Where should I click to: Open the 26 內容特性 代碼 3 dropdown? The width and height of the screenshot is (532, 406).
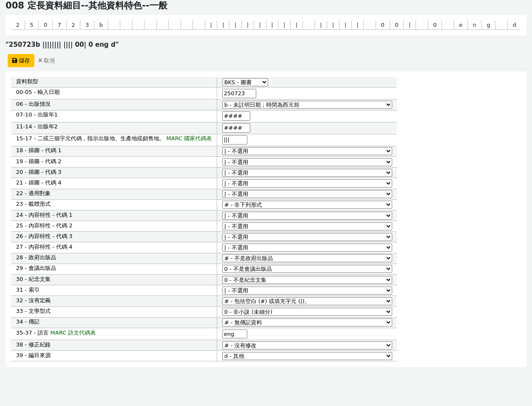[307, 237]
